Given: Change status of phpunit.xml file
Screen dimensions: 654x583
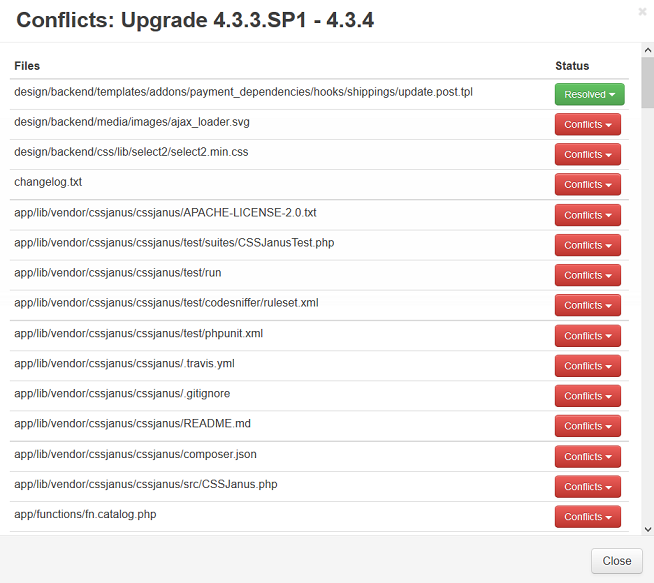Looking at the screenshot, I should [x=588, y=336].
